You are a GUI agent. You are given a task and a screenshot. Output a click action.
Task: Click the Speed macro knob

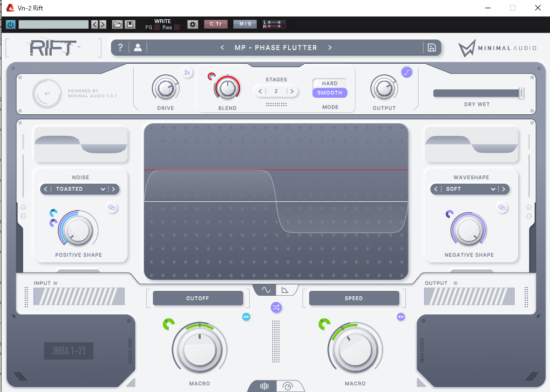(x=355, y=349)
